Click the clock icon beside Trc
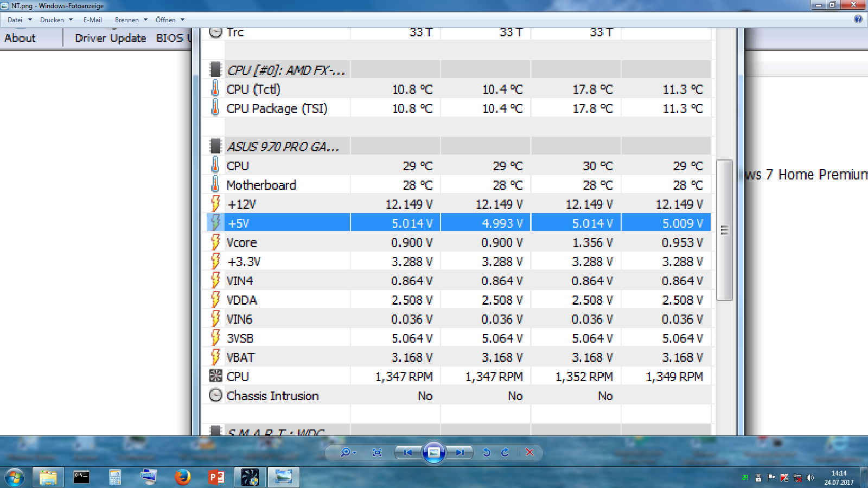This screenshot has height=488, width=868. [215, 33]
